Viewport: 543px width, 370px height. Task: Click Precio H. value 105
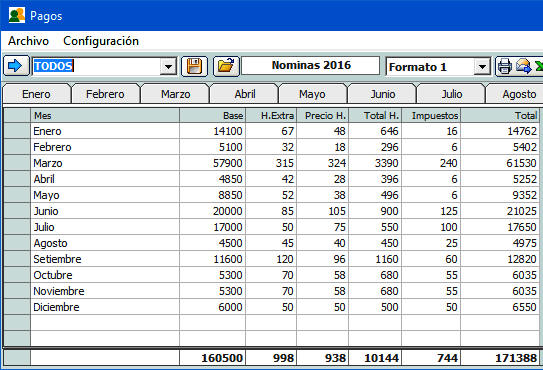coord(323,211)
